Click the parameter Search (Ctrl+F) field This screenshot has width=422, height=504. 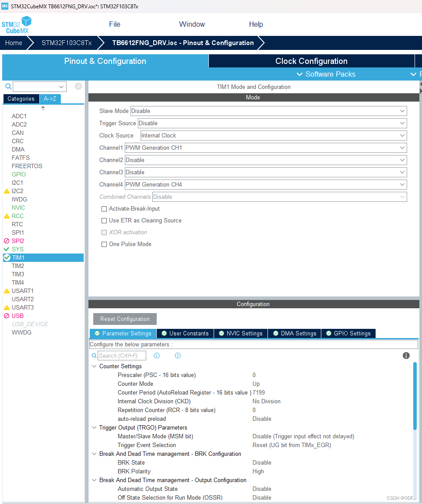pyautogui.click(x=122, y=356)
